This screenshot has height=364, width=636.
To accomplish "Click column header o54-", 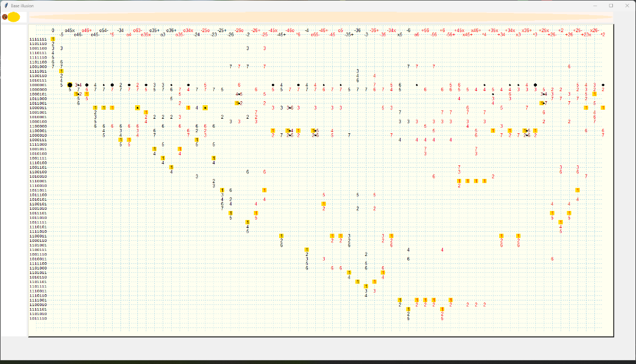I will click(104, 30).
